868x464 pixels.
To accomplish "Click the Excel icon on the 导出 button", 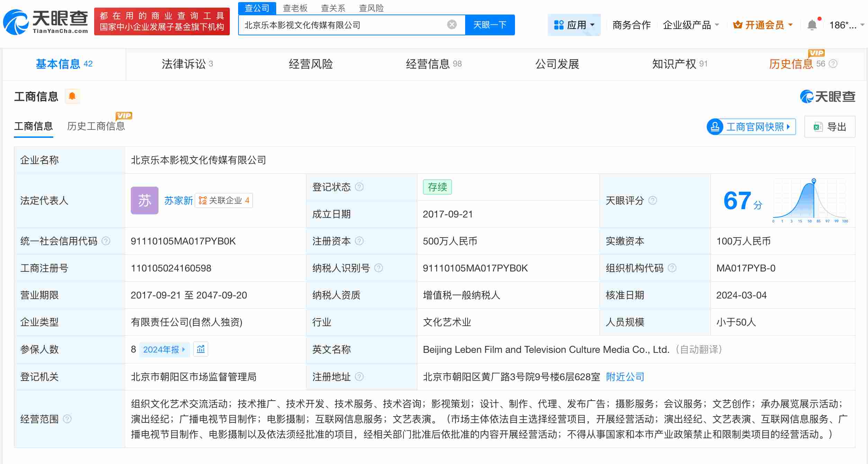I will (x=818, y=127).
